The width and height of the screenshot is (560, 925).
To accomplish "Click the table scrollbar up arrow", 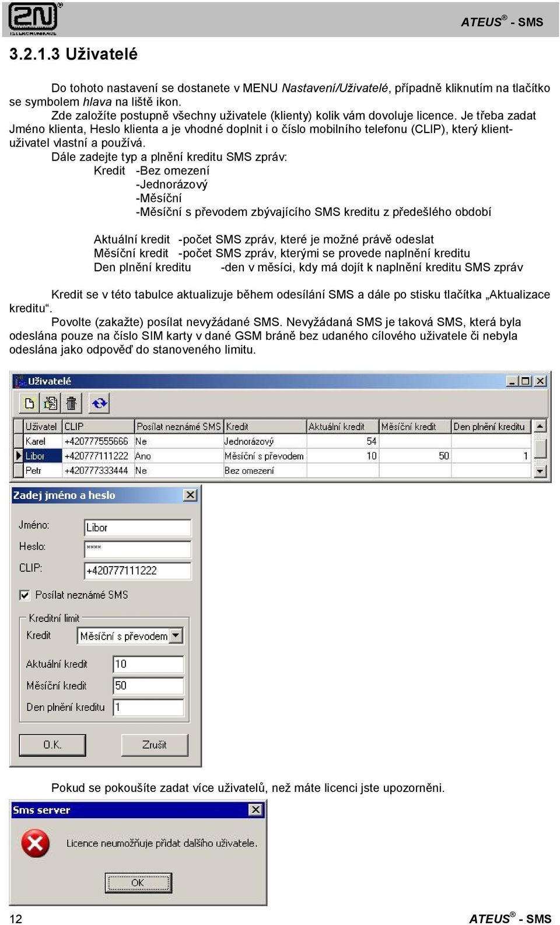I will coord(541,427).
